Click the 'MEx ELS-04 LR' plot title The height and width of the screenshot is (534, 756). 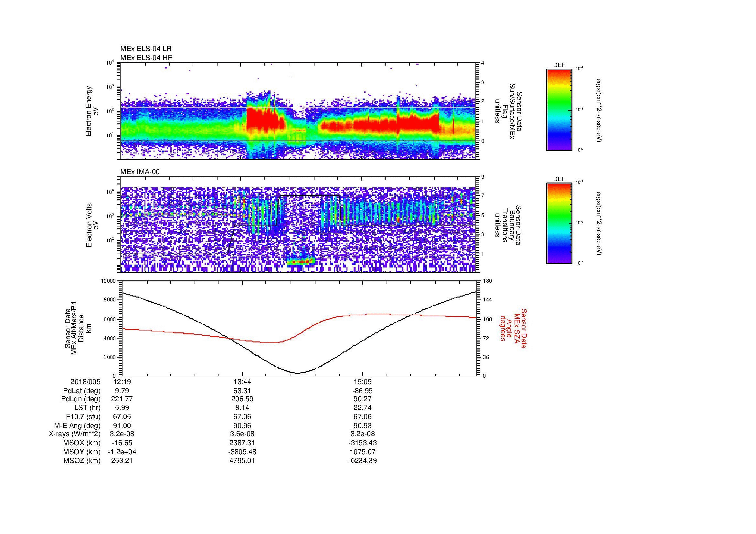click(146, 49)
